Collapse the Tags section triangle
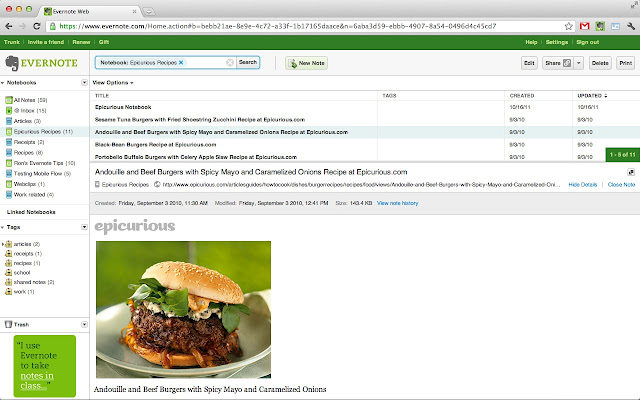This screenshot has height=400, width=640. pos(3,227)
